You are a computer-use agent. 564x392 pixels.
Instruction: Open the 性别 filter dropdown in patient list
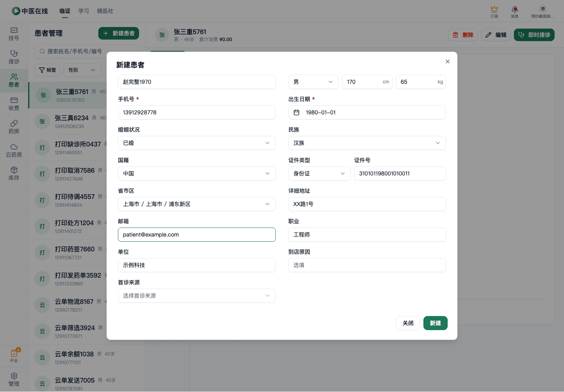point(82,70)
